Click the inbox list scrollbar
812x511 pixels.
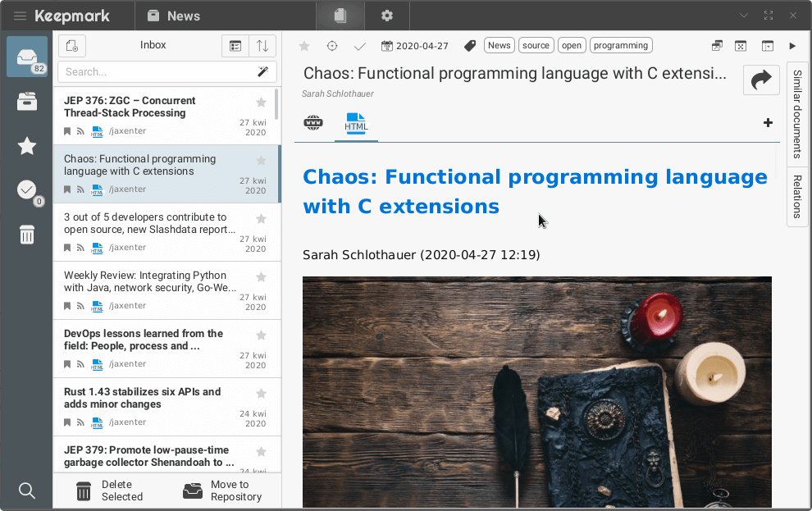276,105
